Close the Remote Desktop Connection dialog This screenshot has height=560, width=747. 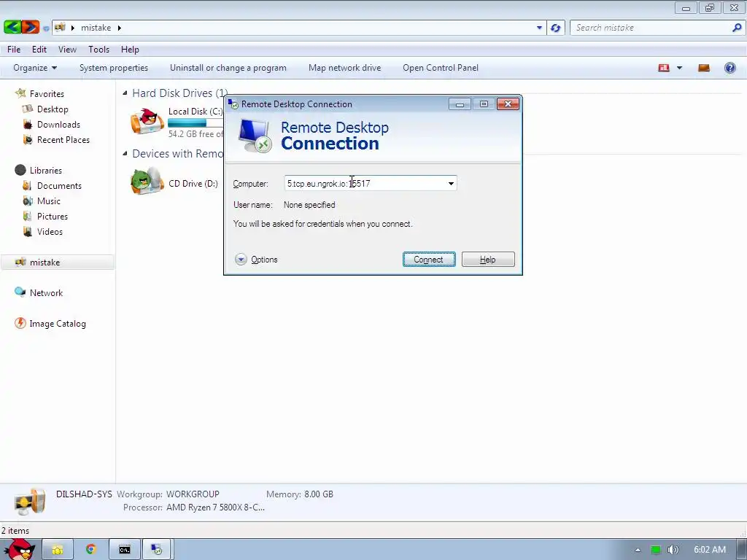[508, 104]
